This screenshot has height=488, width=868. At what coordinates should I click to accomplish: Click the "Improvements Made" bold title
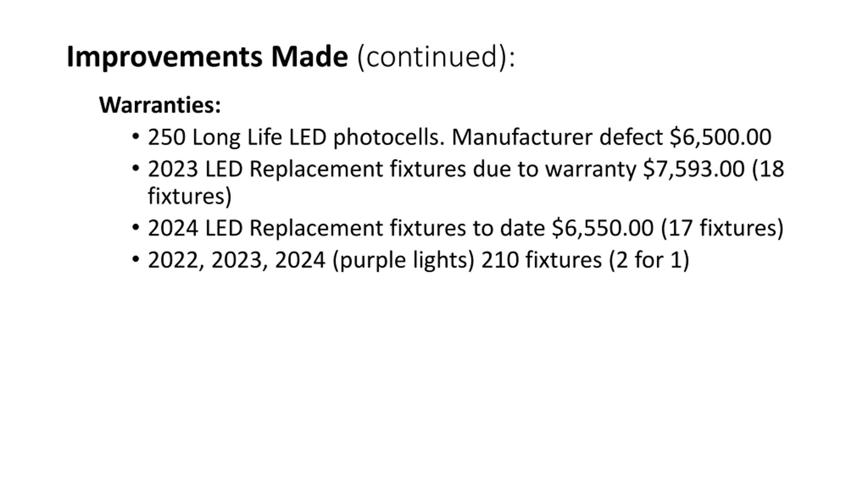[x=208, y=57]
